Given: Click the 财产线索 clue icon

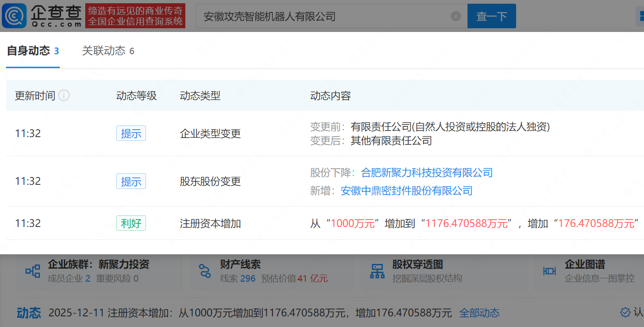Looking at the screenshot, I should point(204,270).
